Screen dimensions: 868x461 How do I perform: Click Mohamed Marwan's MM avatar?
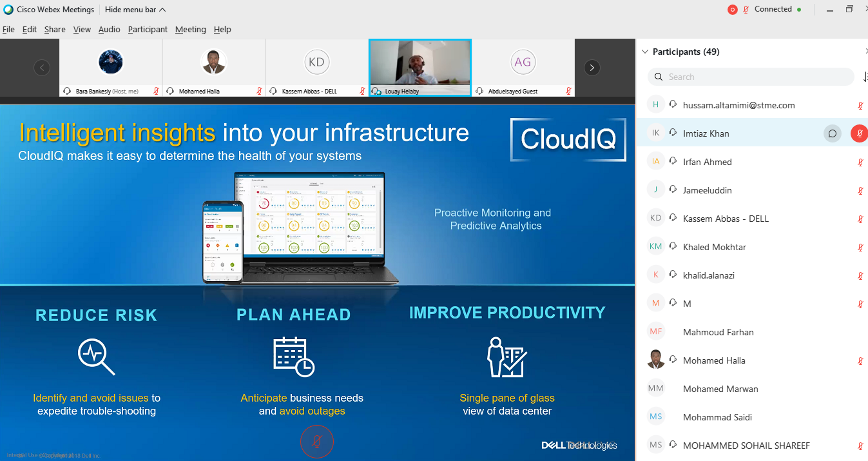pos(656,388)
